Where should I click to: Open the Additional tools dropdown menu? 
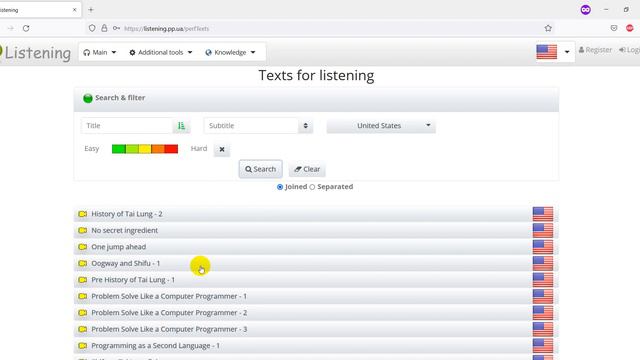(x=161, y=52)
